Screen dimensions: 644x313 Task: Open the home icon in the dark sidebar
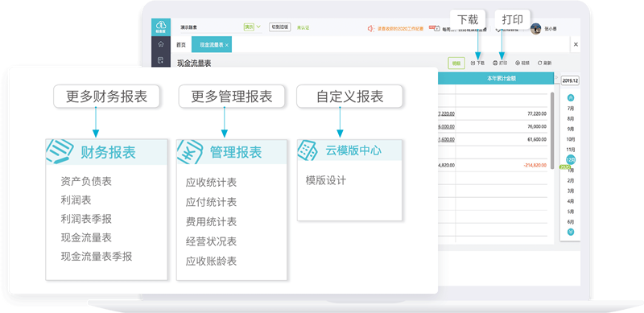click(x=160, y=44)
